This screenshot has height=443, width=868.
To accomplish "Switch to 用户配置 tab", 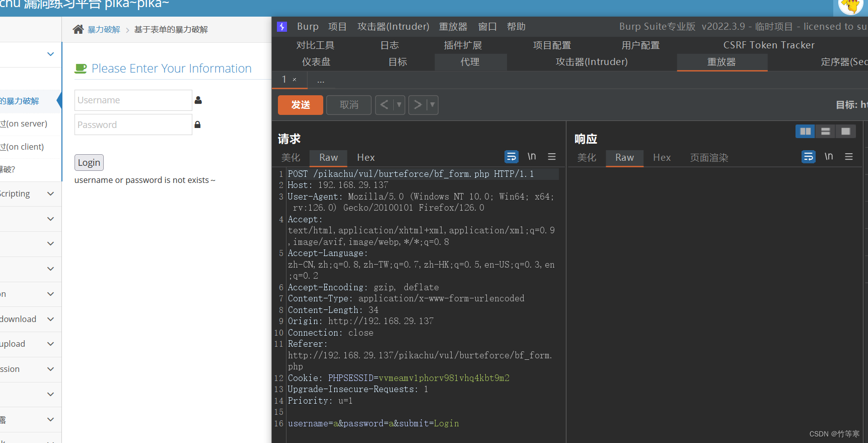I will coord(640,45).
